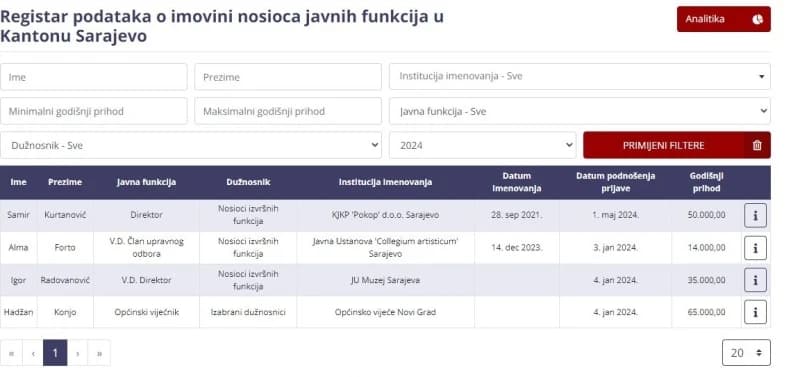Sort by Javna funkcija column header

coord(146,182)
